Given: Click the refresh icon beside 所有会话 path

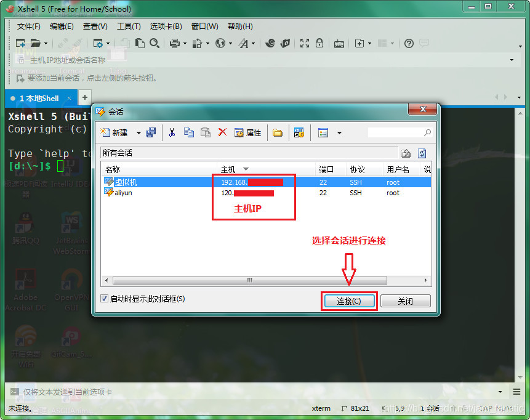Looking at the screenshot, I should click(422, 153).
